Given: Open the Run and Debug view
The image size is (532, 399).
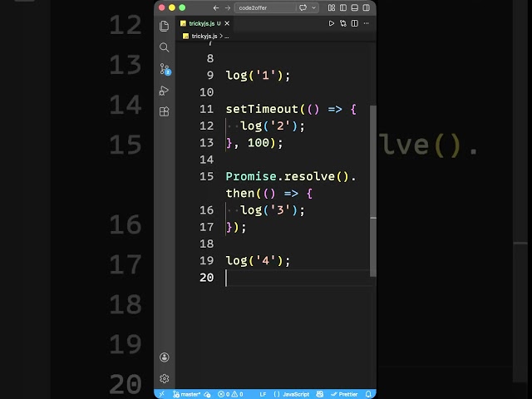Looking at the screenshot, I should pyautogui.click(x=165, y=91).
